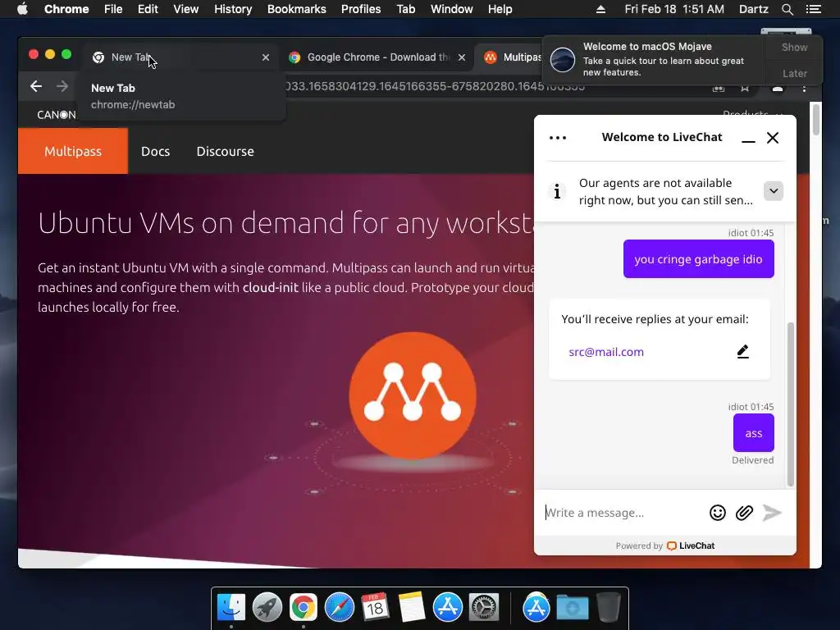Switch to the Multipass tab

tap(512, 57)
